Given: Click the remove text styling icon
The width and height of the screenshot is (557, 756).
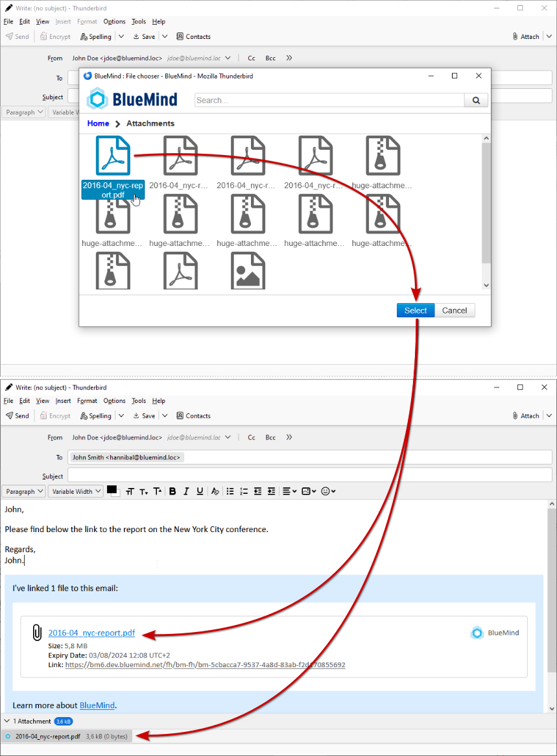Looking at the screenshot, I should pyautogui.click(x=215, y=491).
